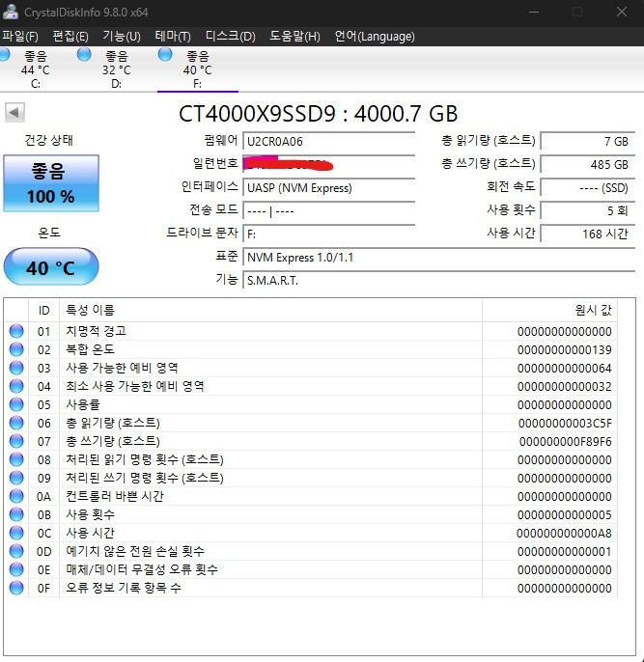Open the 도움말(H) menu

pos(294,37)
